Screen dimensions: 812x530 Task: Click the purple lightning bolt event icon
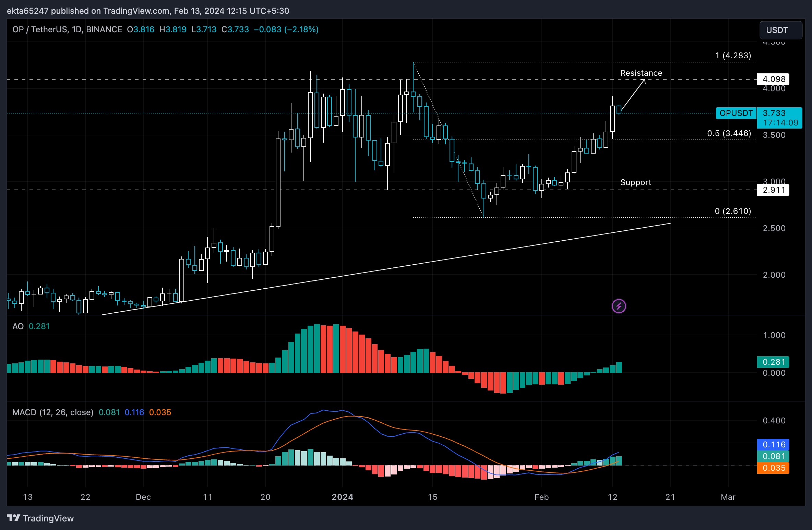pyautogui.click(x=619, y=306)
